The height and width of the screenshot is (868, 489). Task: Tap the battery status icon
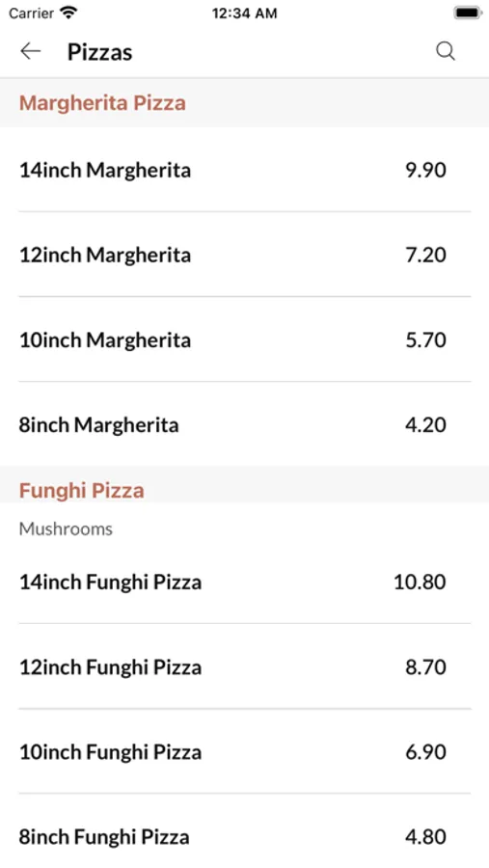coord(468,13)
